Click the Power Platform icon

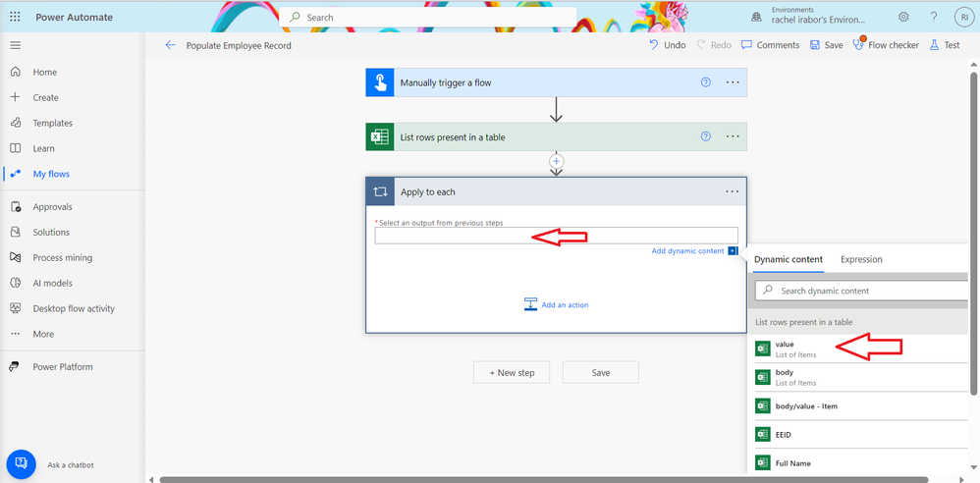coord(15,367)
